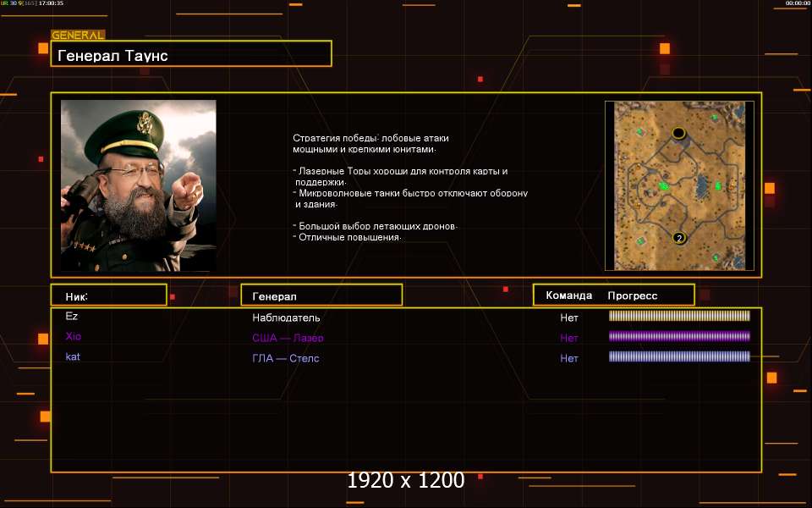This screenshot has height=508, width=812.
Task: Click the line about 'Лазерные Торы'
Action: click(x=400, y=170)
